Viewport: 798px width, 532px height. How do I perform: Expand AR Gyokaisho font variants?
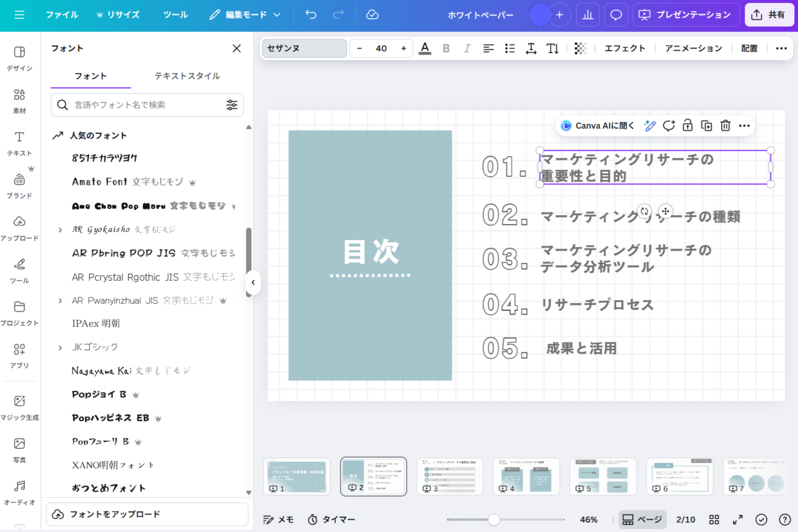coord(60,230)
